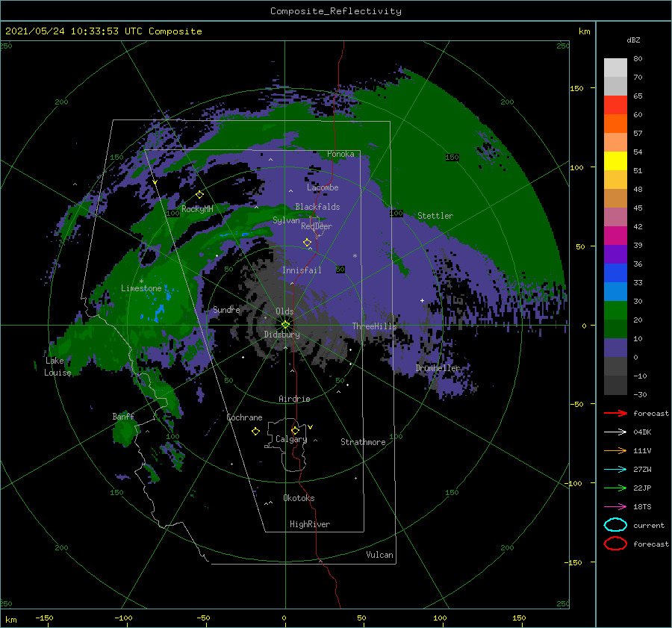The image size is (672, 628).
Task: Click the white 04DK arrow legend icon
Action: tap(615, 432)
